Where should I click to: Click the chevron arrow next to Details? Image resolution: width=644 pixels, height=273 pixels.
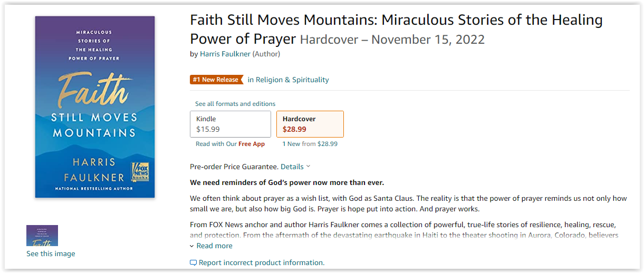click(x=309, y=166)
